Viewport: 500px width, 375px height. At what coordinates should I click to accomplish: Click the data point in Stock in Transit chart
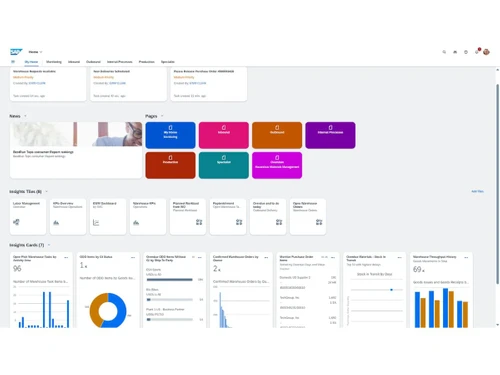391,290
